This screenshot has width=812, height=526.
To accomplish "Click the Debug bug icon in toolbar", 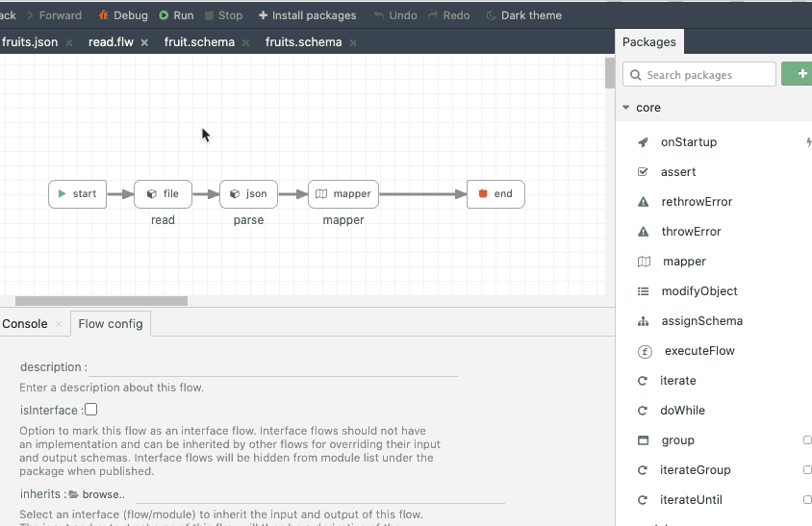I will click(103, 15).
